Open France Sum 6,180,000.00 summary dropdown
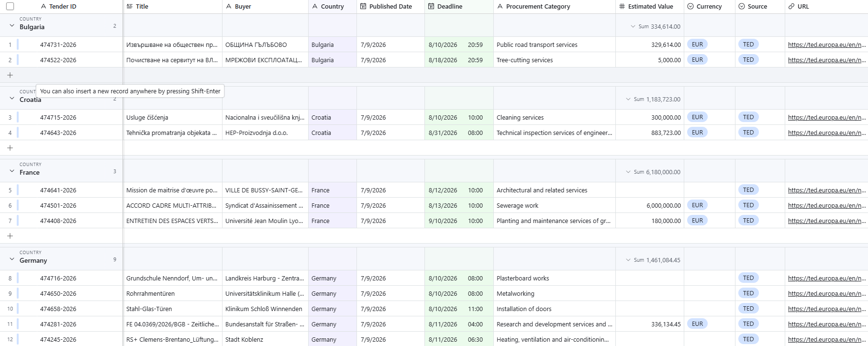This screenshot has width=868, height=346. (x=653, y=172)
